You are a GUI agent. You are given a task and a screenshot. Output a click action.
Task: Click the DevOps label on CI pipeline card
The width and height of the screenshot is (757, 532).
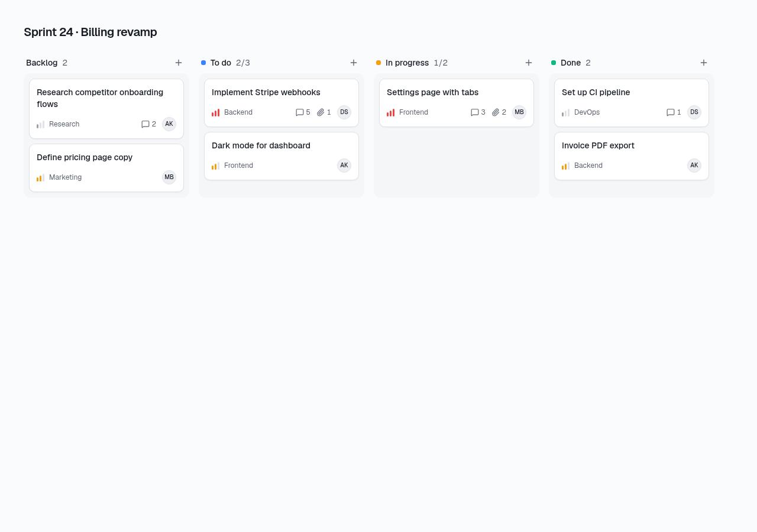click(587, 112)
